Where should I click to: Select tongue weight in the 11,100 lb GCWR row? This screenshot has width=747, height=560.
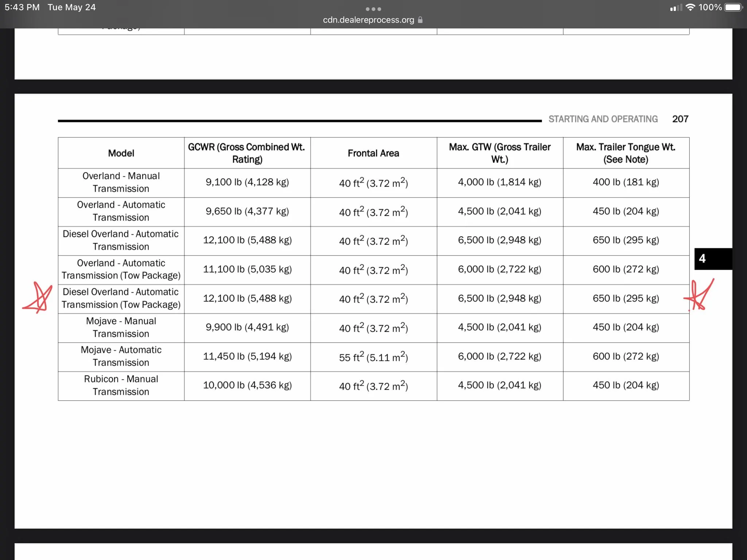(626, 269)
